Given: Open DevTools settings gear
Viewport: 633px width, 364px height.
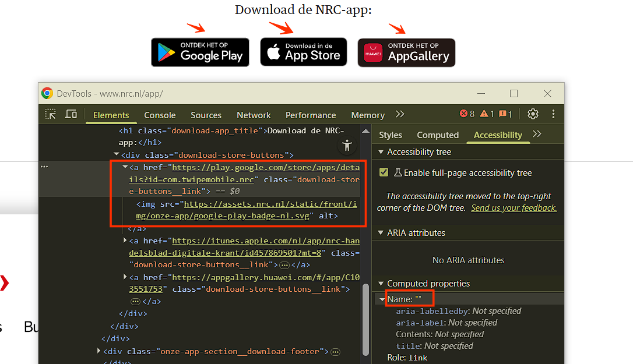Looking at the screenshot, I should coord(533,114).
